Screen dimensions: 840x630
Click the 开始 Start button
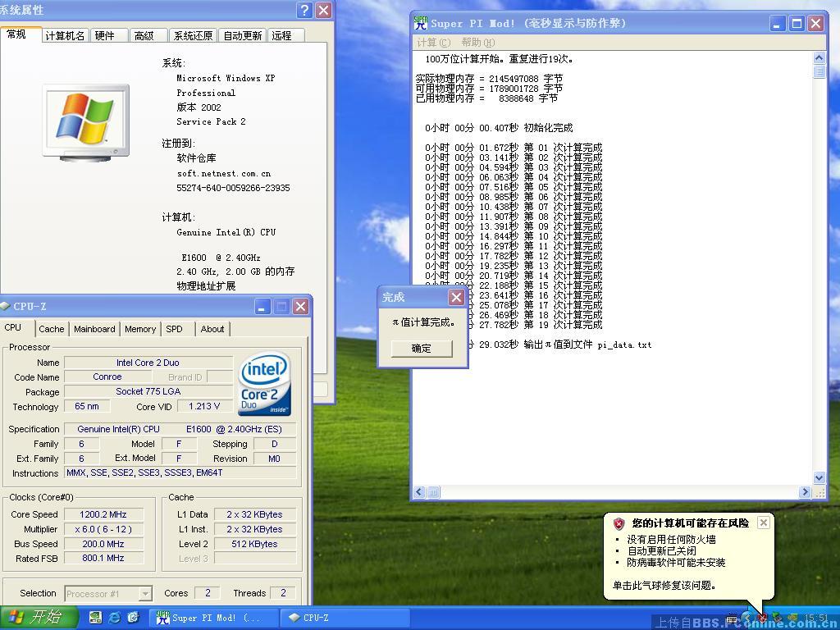point(39,618)
